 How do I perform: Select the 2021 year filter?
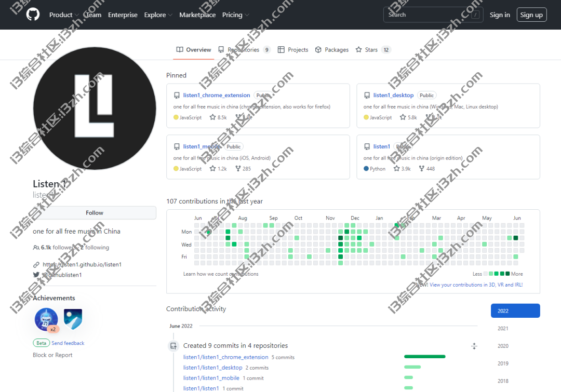pos(503,328)
